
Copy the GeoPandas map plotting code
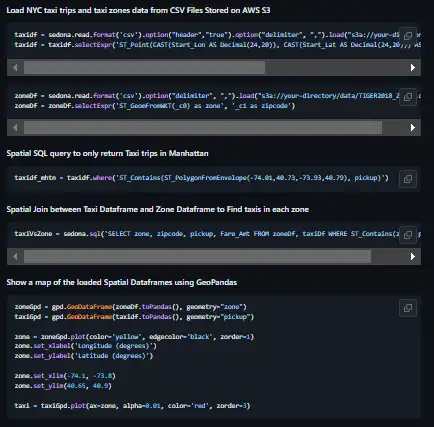(408, 308)
